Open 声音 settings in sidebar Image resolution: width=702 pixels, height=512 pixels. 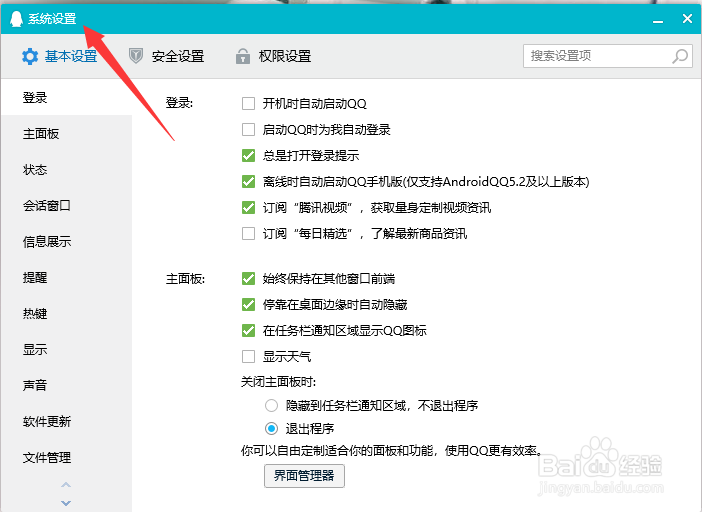[66, 385]
